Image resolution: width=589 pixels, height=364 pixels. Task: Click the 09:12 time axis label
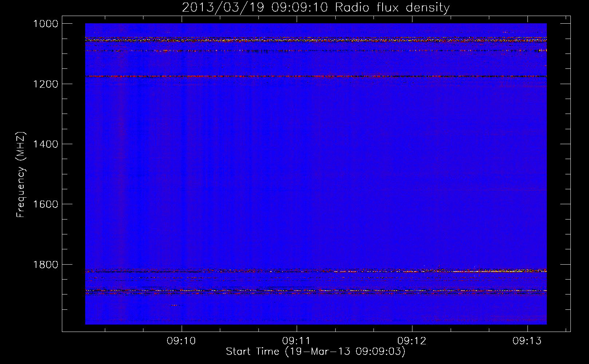[x=412, y=341]
